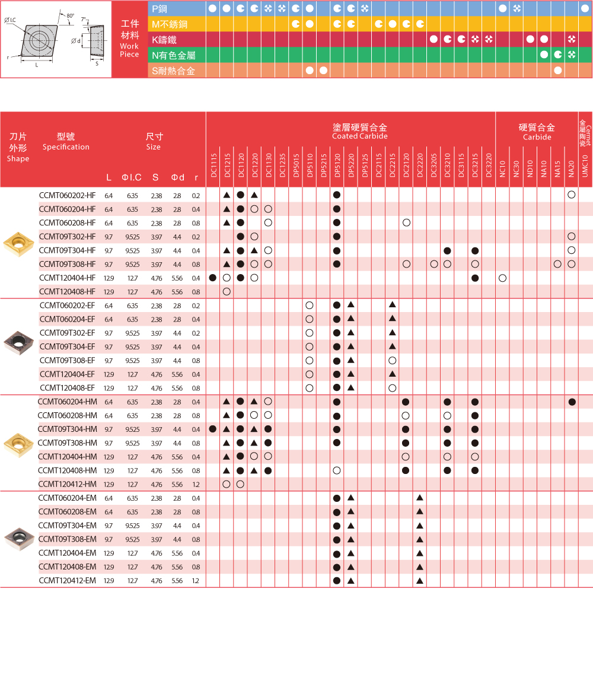The width and height of the screenshot is (593, 700).
Task: Select the UMC10 cermet column header
Action: tap(585, 163)
